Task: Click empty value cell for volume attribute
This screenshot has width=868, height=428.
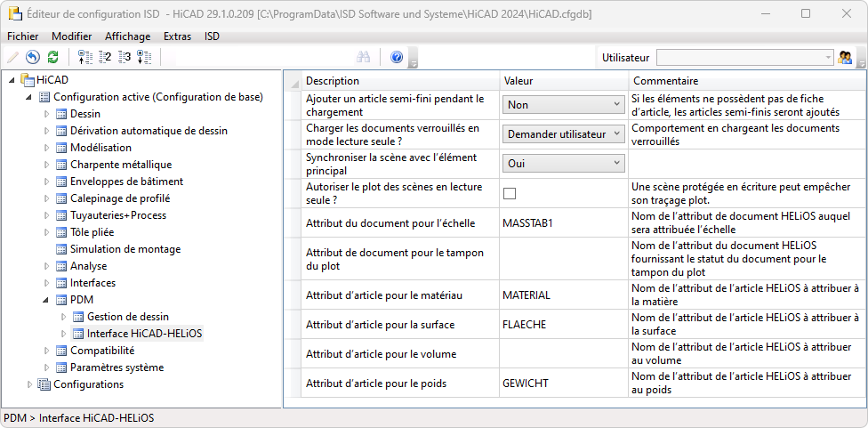Action: (564, 354)
